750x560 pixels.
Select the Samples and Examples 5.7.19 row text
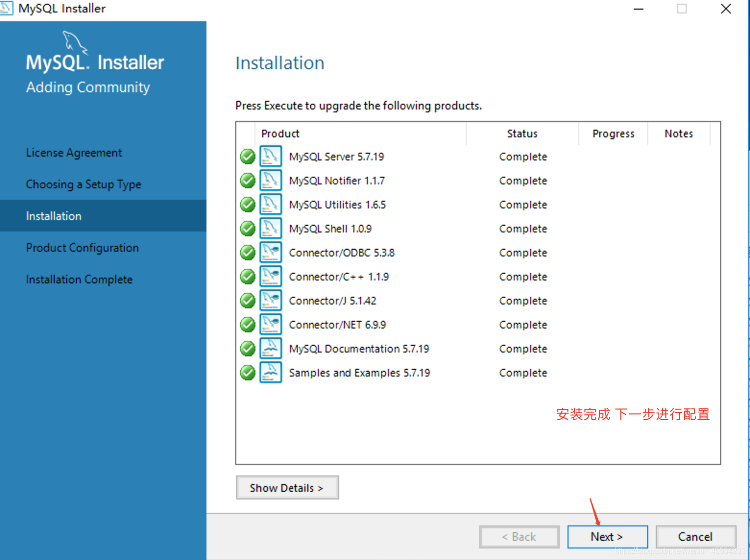[x=360, y=373]
